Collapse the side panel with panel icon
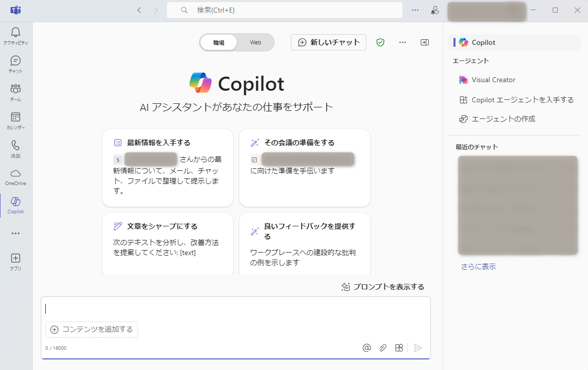 (x=425, y=42)
